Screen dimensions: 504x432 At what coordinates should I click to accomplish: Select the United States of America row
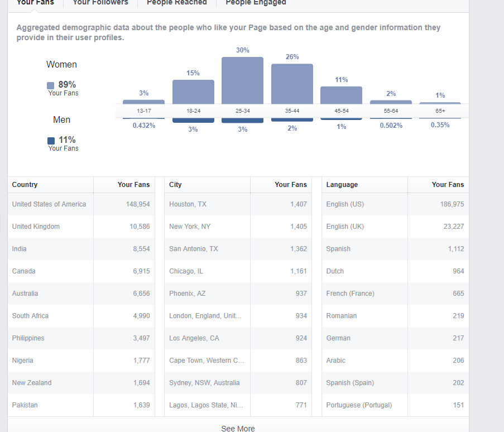coord(49,204)
